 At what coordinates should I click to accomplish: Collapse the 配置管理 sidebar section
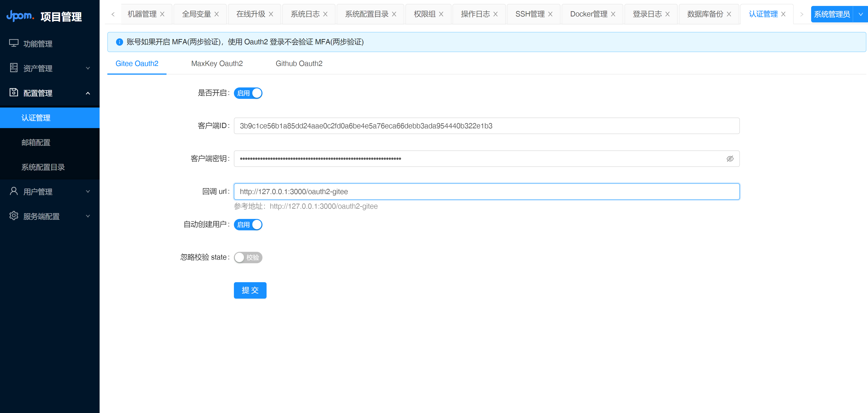click(x=88, y=93)
